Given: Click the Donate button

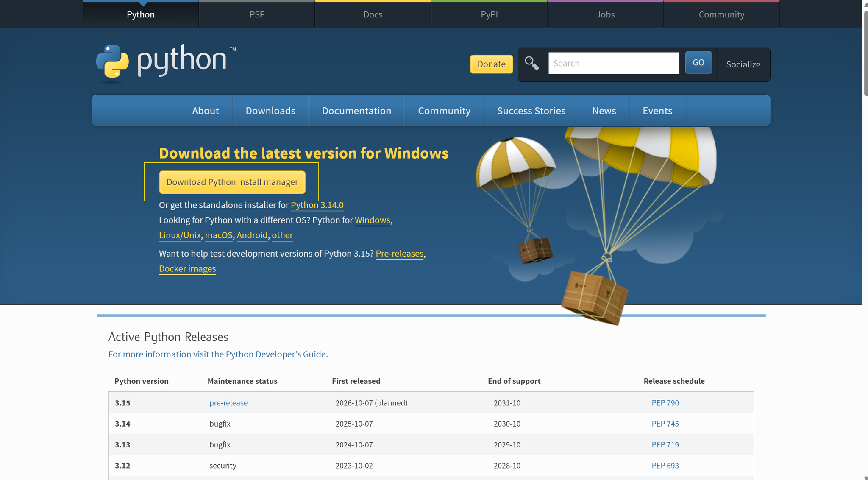Looking at the screenshot, I should [491, 64].
